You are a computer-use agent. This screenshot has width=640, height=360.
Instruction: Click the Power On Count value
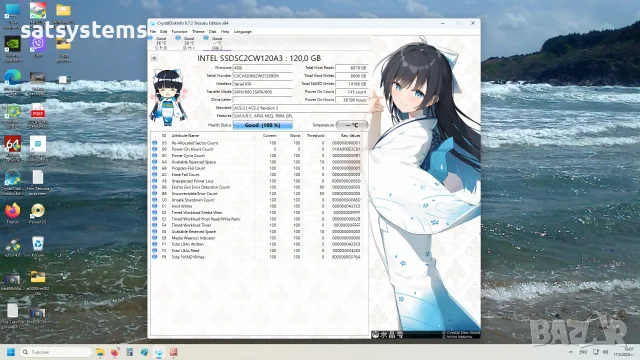[351, 92]
